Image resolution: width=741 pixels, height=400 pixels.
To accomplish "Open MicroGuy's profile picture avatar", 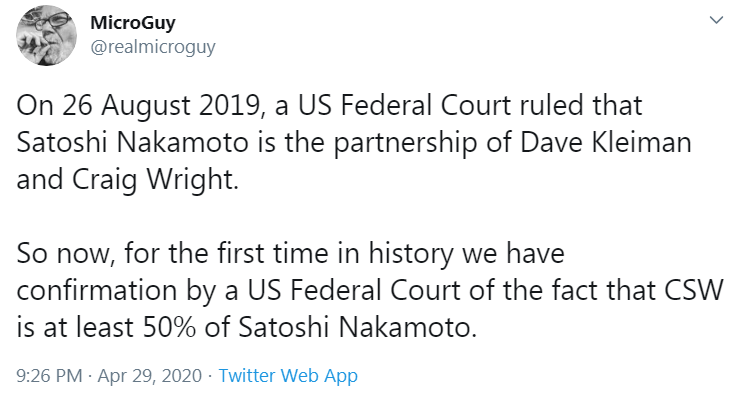I will 46,35.
